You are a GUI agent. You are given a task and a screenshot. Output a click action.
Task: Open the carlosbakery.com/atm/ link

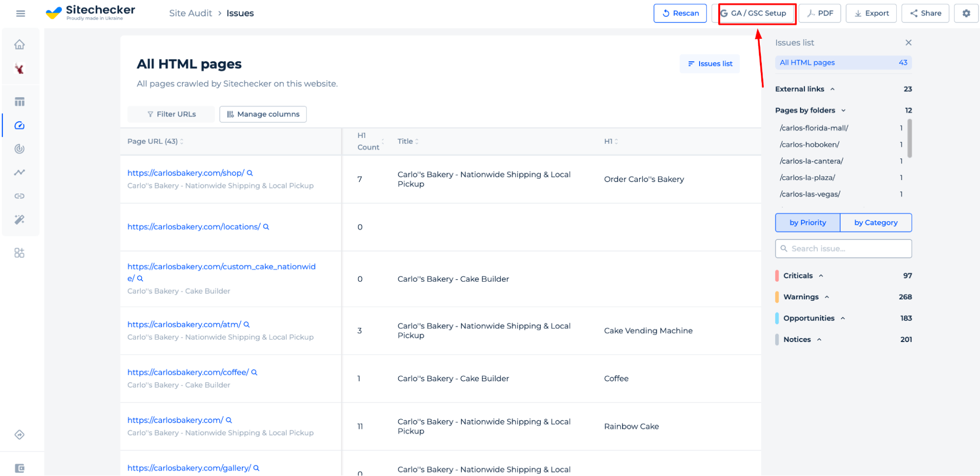coord(184,325)
